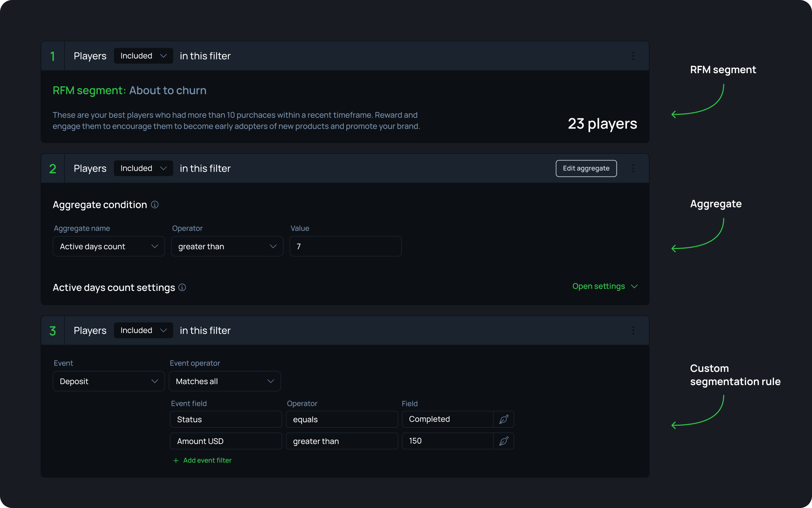Open the Deposit event dropdown
This screenshot has height=508, width=812.
[109, 381]
